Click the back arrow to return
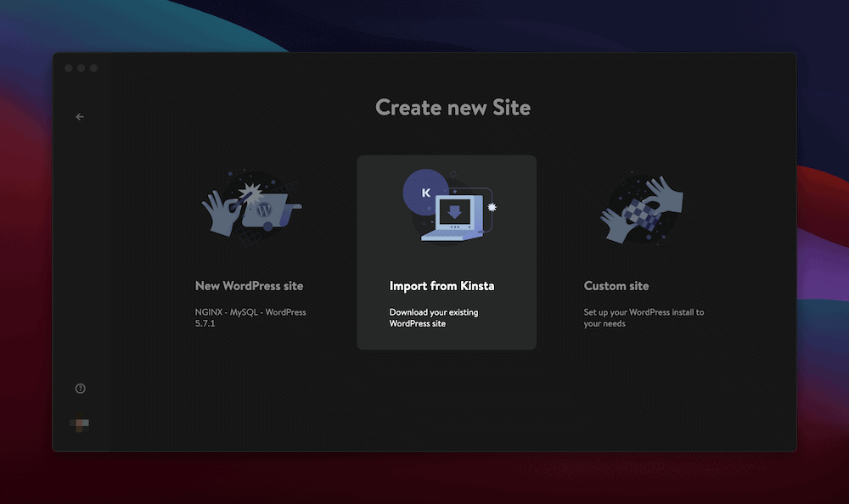This screenshot has height=504, width=849. click(x=80, y=116)
